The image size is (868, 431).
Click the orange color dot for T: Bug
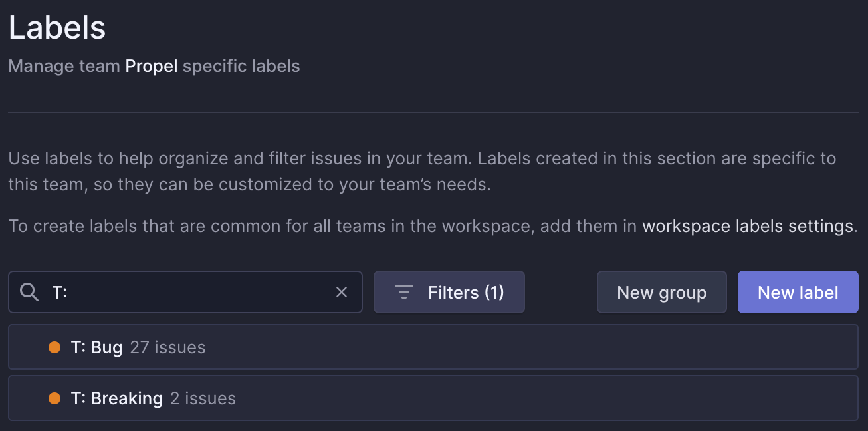(x=54, y=347)
